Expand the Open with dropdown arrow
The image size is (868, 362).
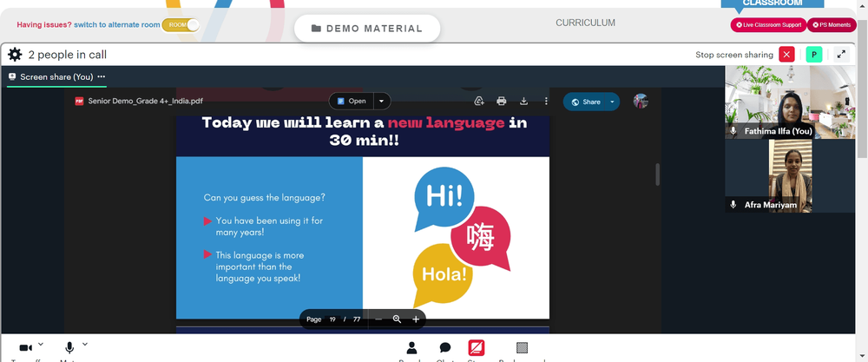pos(381,102)
